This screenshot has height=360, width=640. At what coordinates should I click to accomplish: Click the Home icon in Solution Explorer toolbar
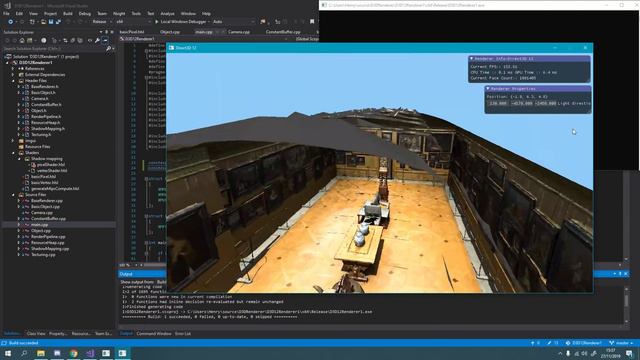[22, 40]
